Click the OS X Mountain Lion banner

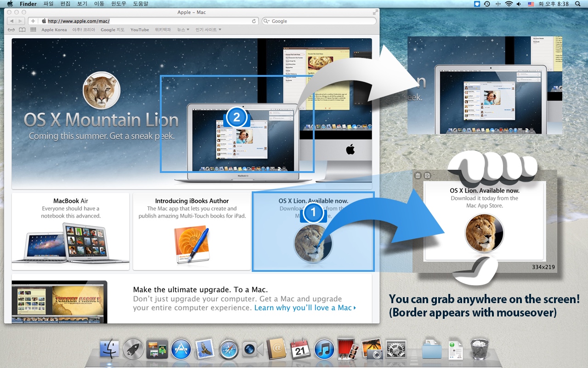[x=192, y=114]
